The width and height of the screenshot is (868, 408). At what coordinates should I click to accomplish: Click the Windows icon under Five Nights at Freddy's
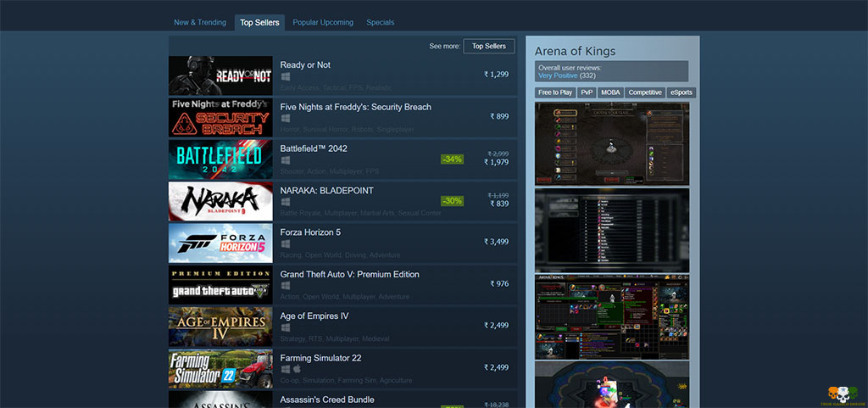click(285, 119)
